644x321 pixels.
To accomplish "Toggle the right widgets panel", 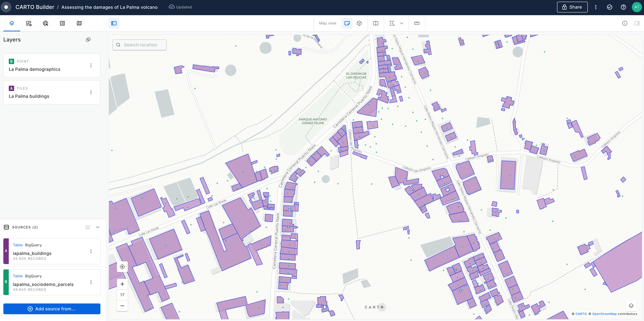I will pyautogui.click(x=637, y=23).
